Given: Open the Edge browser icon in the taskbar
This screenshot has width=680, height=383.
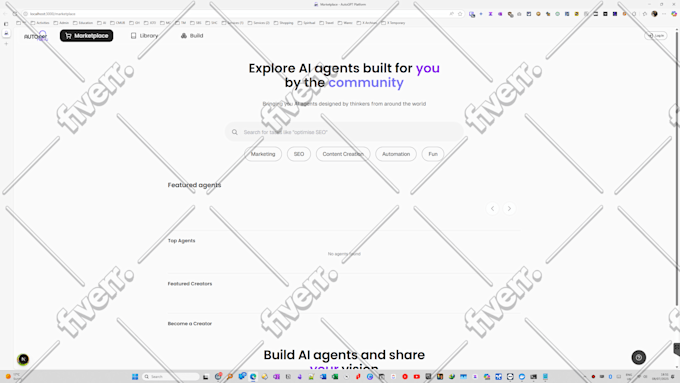Looking at the screenshot, I should (253, 376).
